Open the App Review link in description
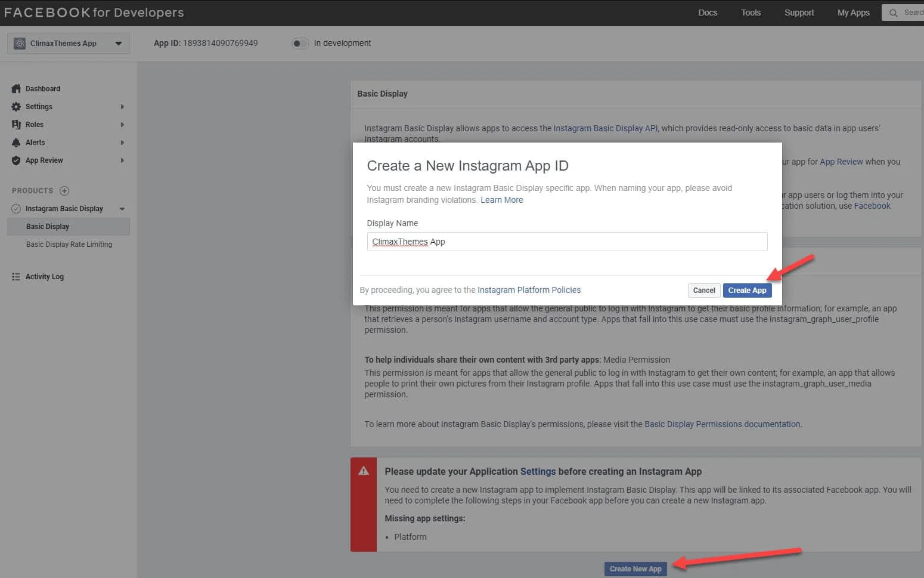The image size is (924, 578). pyautogui.click(x=841, y=162)
